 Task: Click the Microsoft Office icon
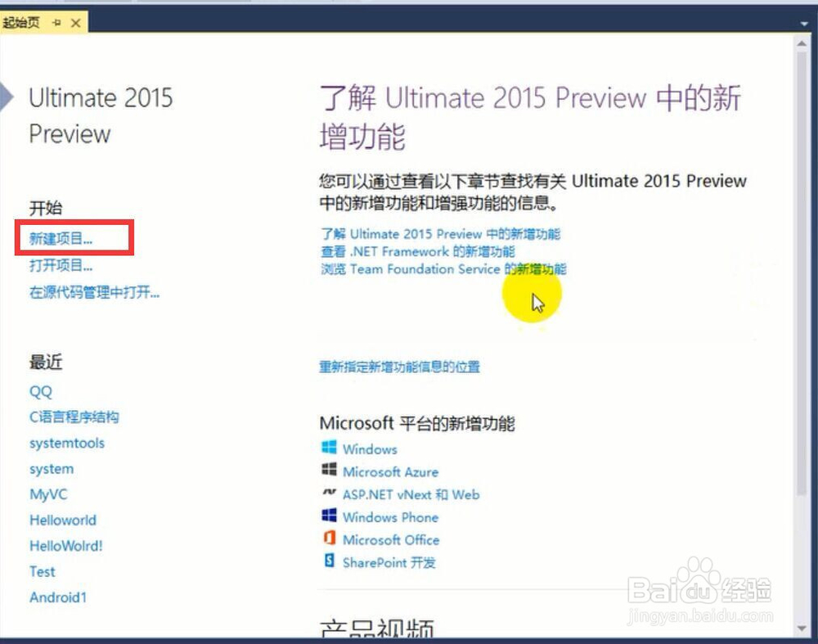(x=329, y=538)
